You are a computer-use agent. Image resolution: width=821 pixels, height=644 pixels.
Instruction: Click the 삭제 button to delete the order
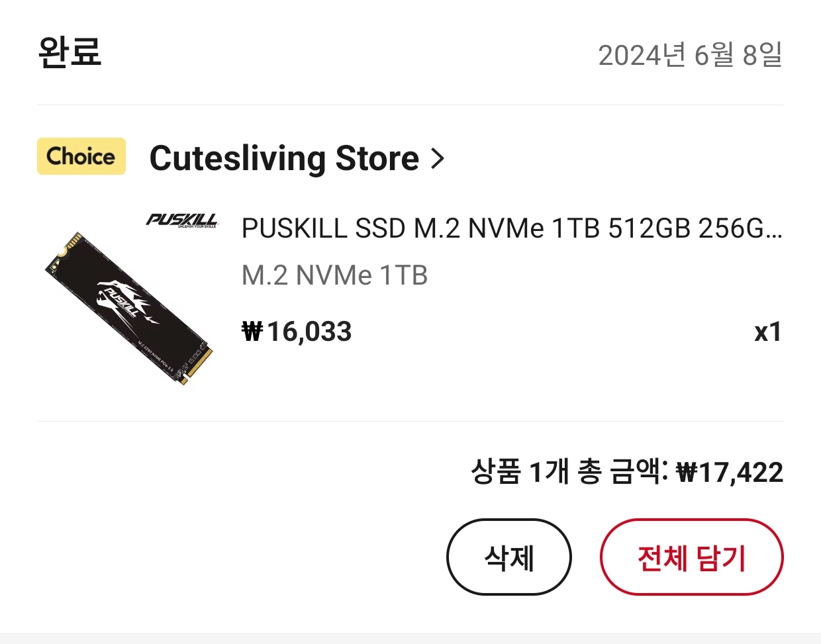click(509, 557)
